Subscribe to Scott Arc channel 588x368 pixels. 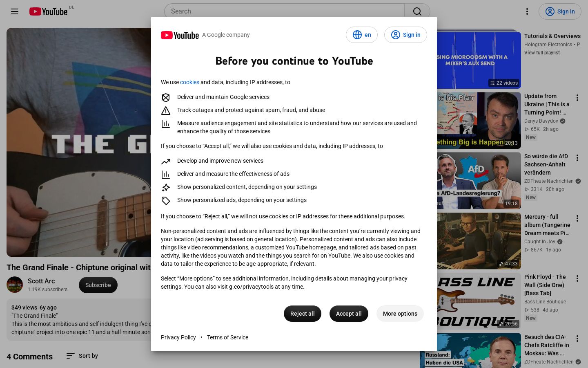pos(98,285)
